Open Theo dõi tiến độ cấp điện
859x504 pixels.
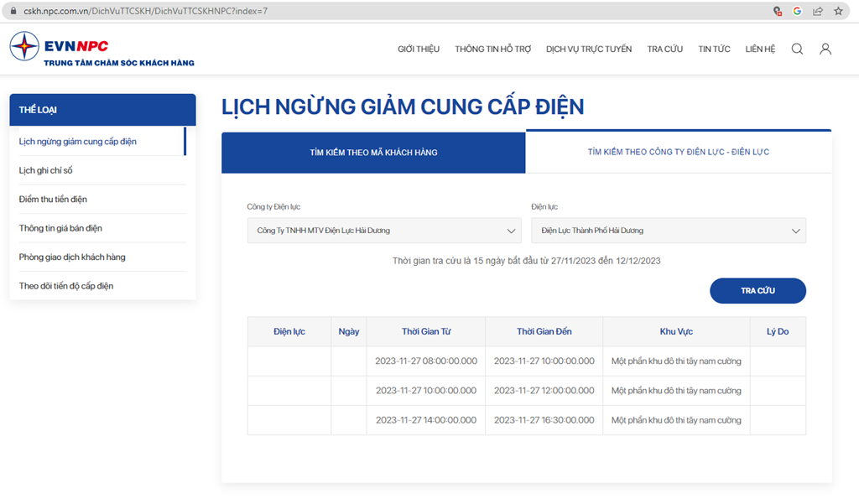tap(66, 286)
